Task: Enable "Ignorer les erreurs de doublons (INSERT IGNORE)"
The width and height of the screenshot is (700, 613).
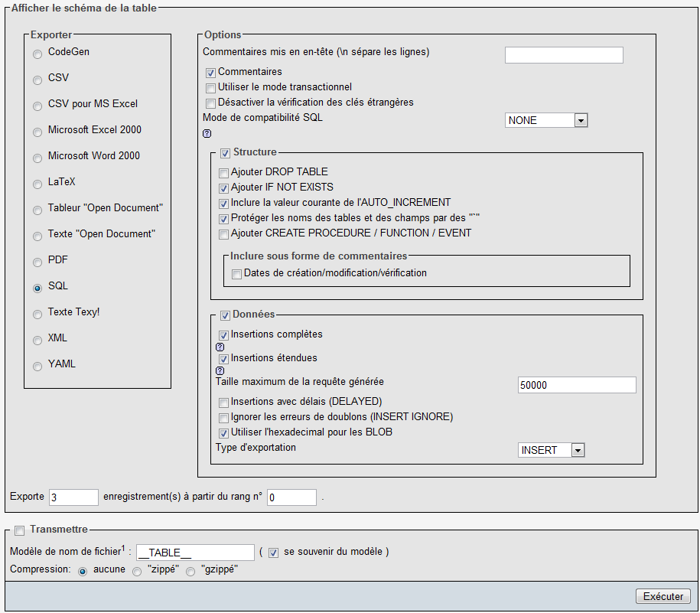Action: pos(223,418)
